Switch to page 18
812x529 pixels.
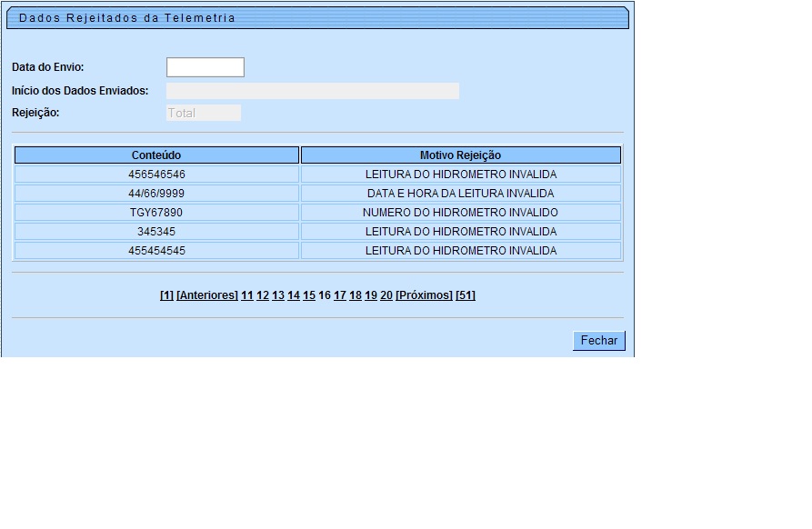(356, 295)
